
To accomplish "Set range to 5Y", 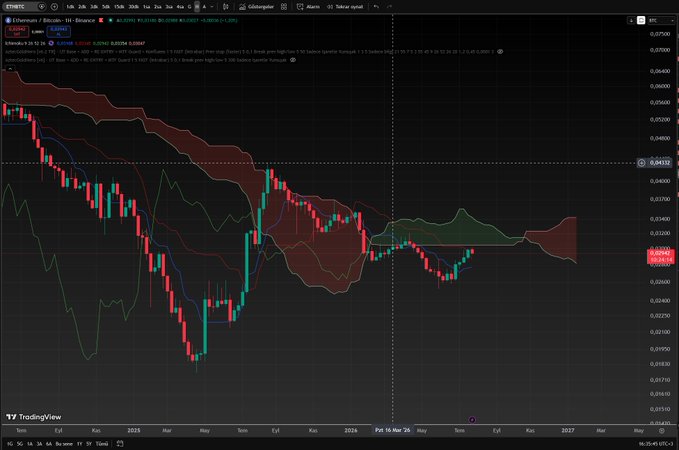I will click(89, 444).
